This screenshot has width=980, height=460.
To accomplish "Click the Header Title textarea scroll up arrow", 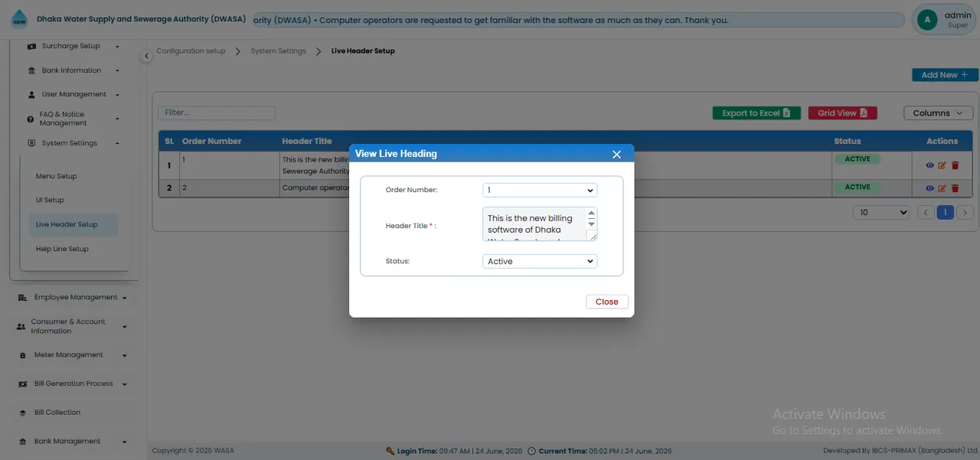I will coord(591,214).
